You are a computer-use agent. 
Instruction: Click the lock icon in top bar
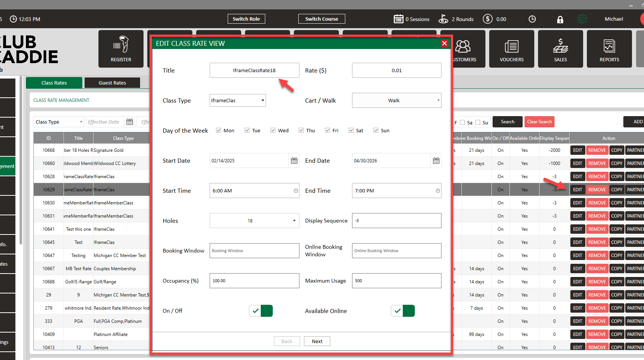pos(560,20)
